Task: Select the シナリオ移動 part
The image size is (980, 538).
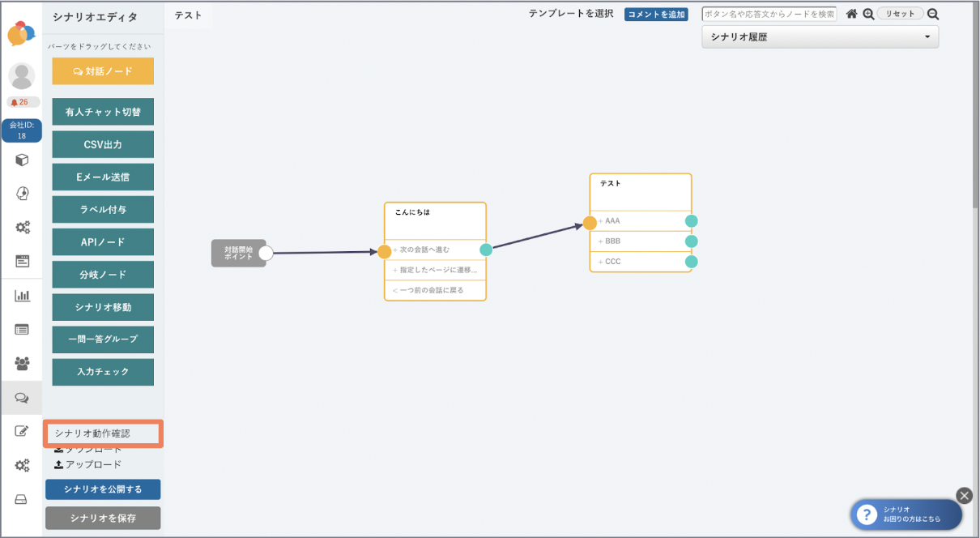Action: pyautogui.click(x=103, y=307)
